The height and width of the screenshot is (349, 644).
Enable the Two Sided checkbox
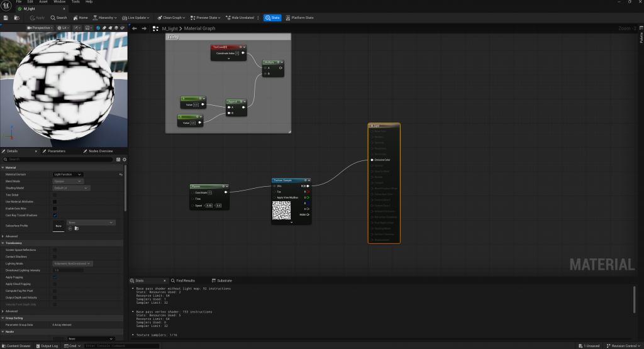point(55,195)
